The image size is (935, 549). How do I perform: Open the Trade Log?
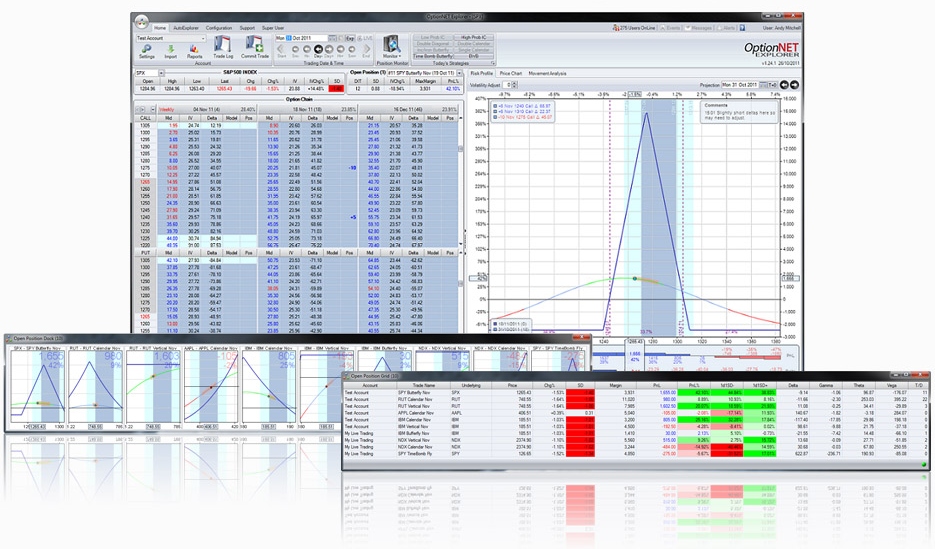point(223,47)
